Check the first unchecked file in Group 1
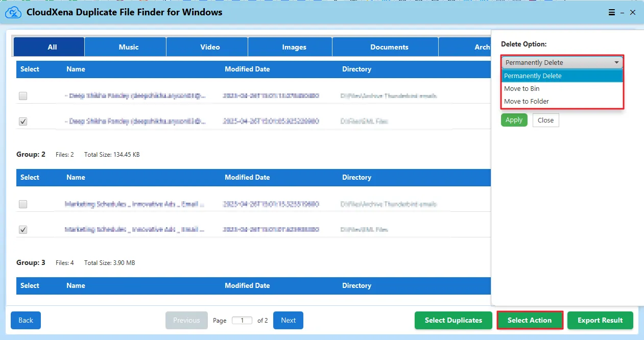Image resolution: width=644 pixels, height=340 pixels. click(23, 96)
